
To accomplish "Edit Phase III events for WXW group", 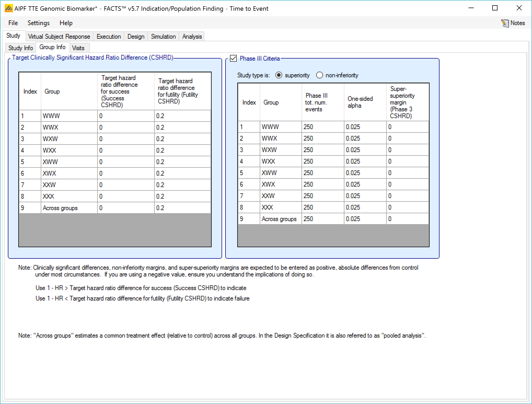I will click(322, 150).
